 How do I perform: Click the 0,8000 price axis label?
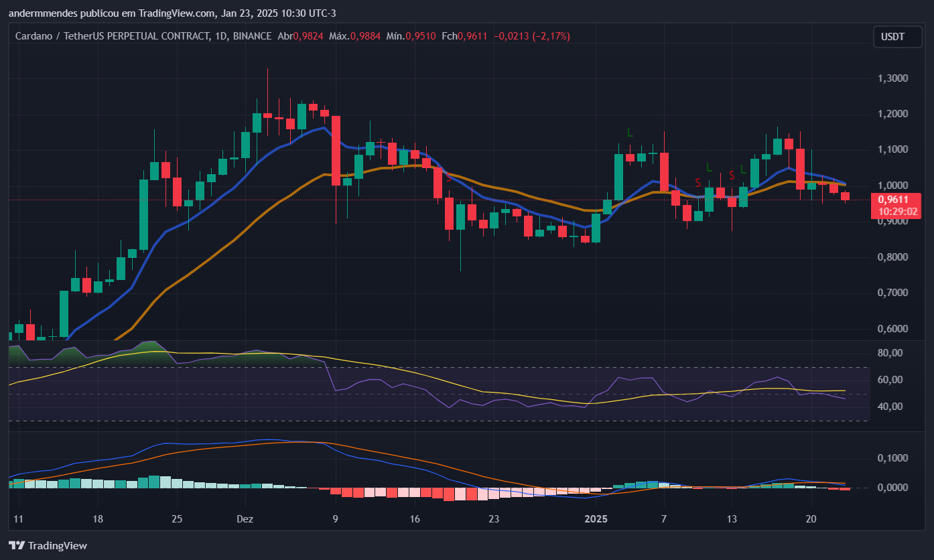892,257
